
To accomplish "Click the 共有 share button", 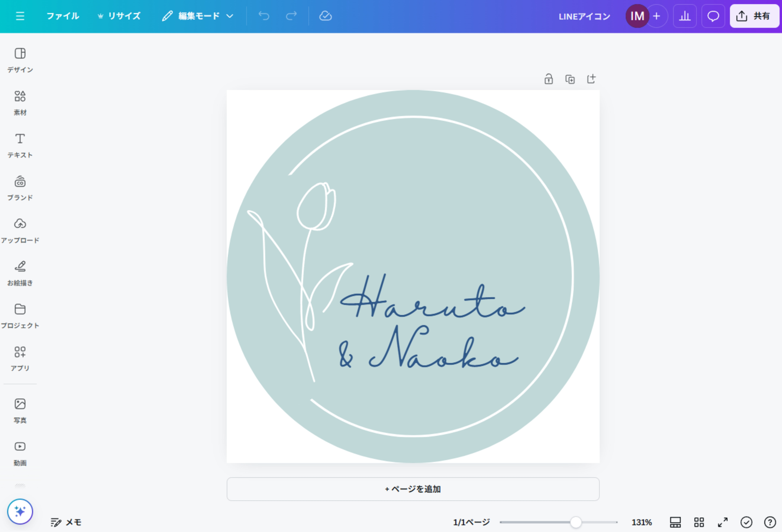I will (754, 16).
